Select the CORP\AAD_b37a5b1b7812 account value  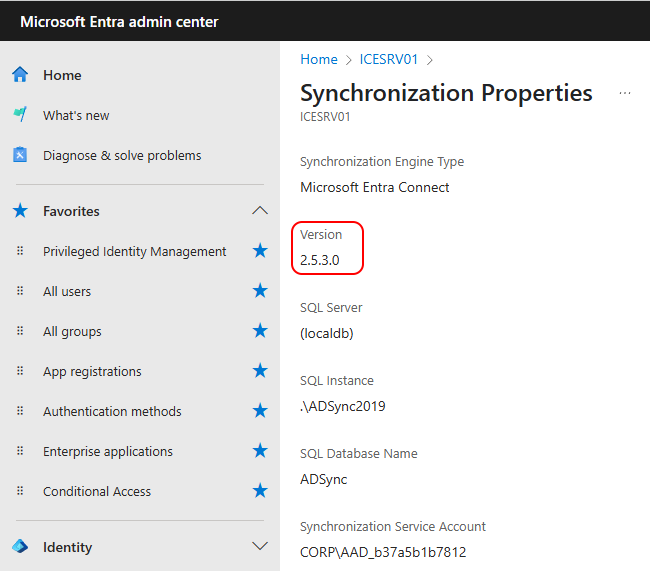coord(383,552)
